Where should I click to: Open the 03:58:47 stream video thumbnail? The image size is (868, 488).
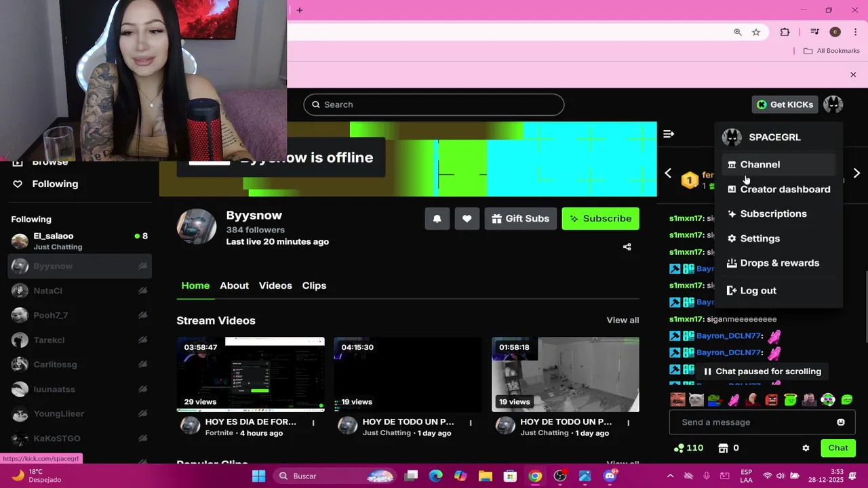[x=250, y=374]
